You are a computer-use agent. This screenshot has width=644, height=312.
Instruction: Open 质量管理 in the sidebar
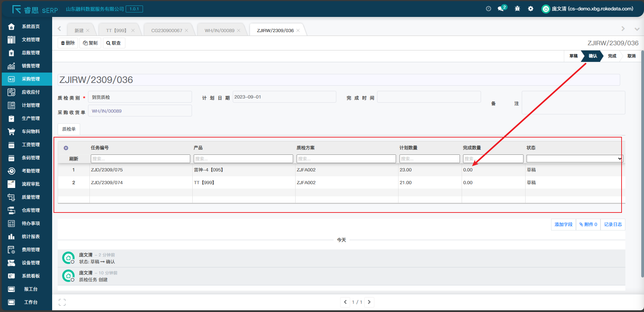click(30, 197)
